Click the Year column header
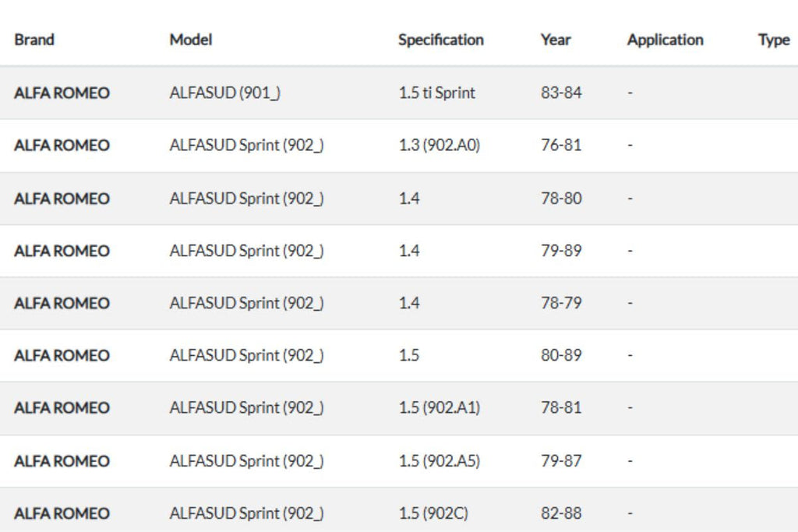Viewport: 798px width, 532px height. click(556, 40)
